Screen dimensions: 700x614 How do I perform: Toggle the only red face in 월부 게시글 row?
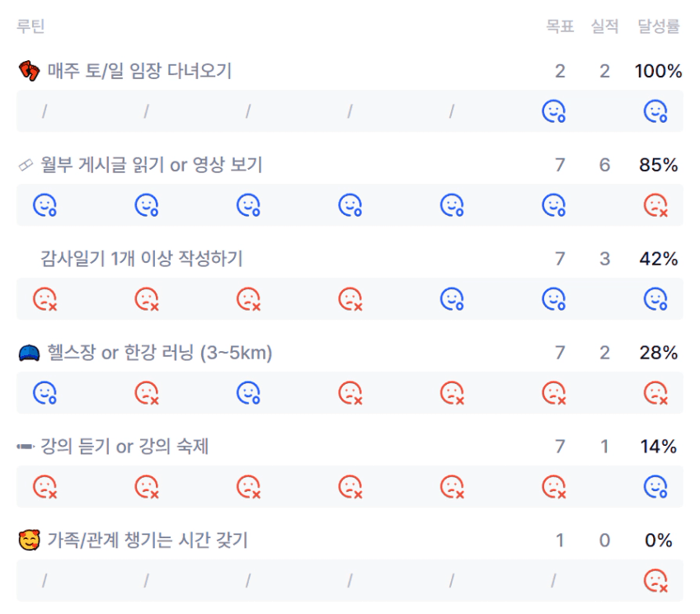655,205
